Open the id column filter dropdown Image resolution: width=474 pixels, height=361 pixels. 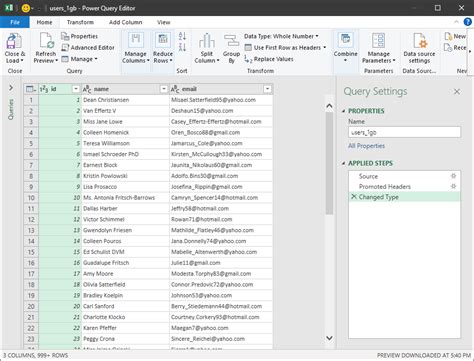76,89
